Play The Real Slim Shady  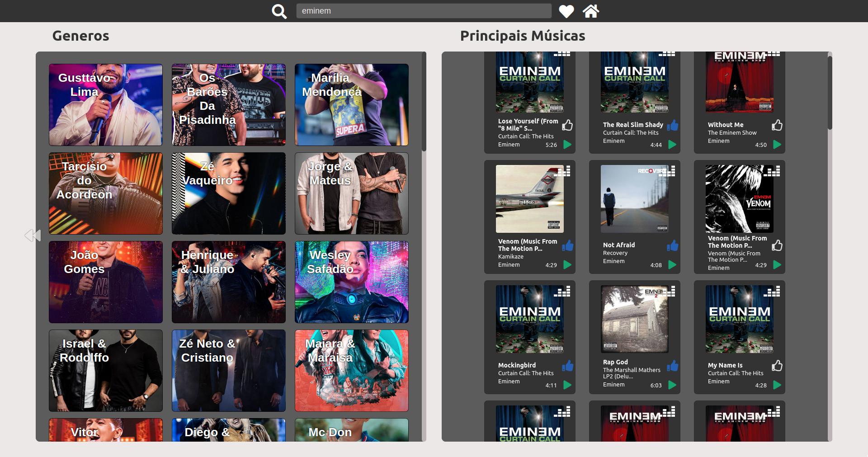click(672, 145)
